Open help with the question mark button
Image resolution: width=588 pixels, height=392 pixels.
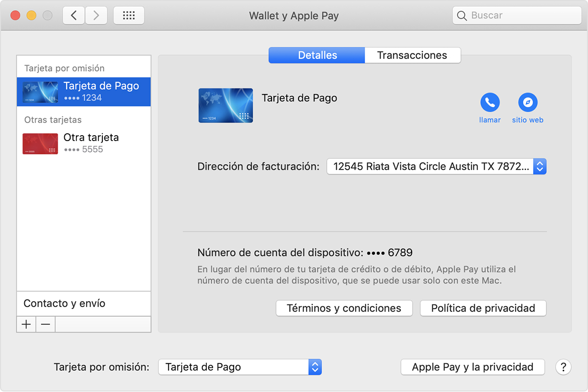tap(563, 367)
